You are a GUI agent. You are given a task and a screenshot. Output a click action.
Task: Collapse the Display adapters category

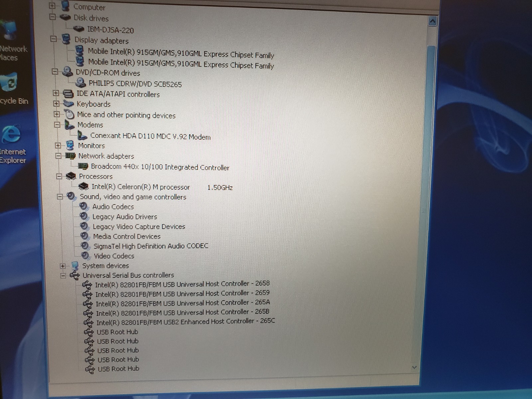pos(54,39)
